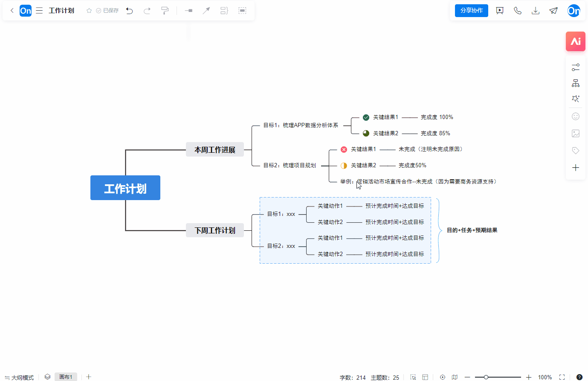The height and width of the screenshot is (381, 588).
Task: Add a boundary frame around topics
Action: tap(242, 11)
